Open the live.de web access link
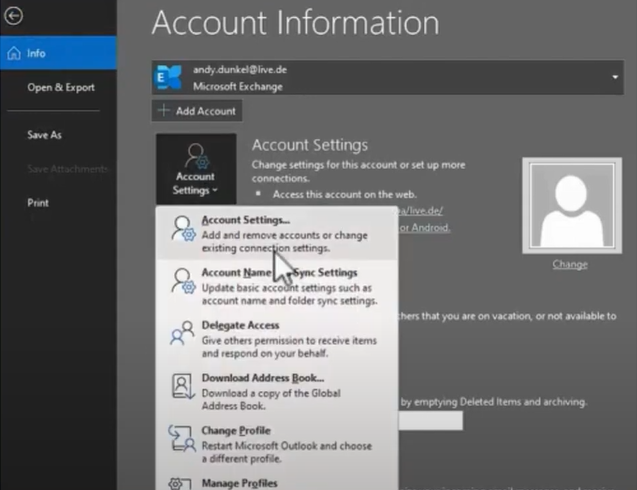This screenshot has height=490, width=637. pos(420,210)
